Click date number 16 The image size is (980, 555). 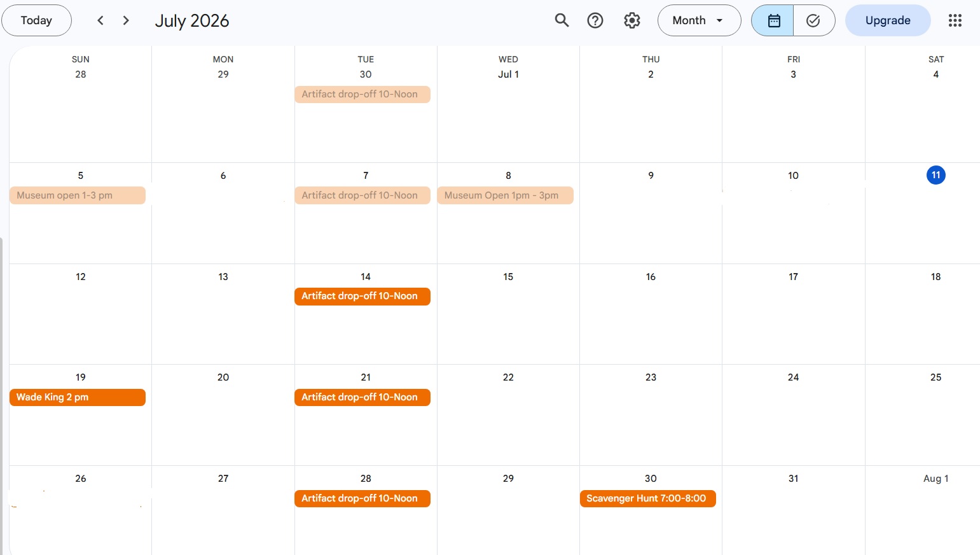[x=651, y=277]
